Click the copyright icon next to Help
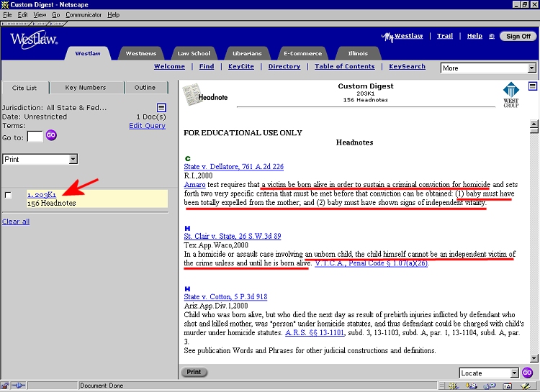The width and height of the screenshot is (540, 392). tap(492, 36)
